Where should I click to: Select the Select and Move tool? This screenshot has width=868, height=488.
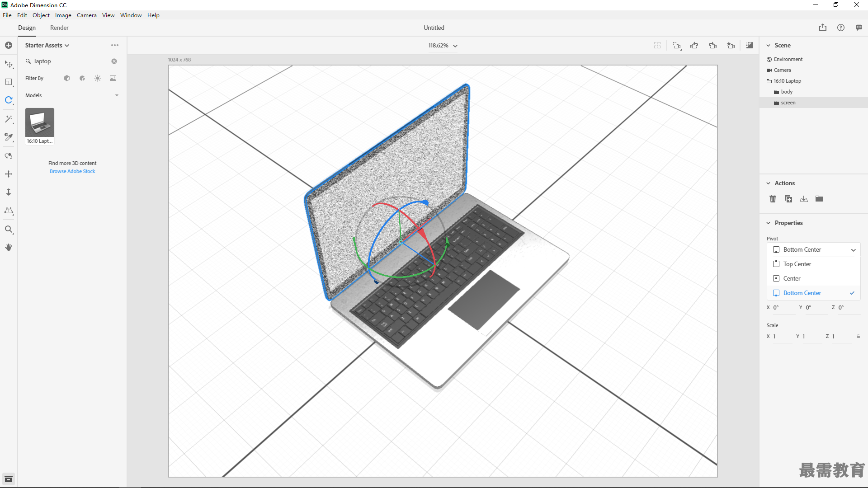[x=9, y=64]
